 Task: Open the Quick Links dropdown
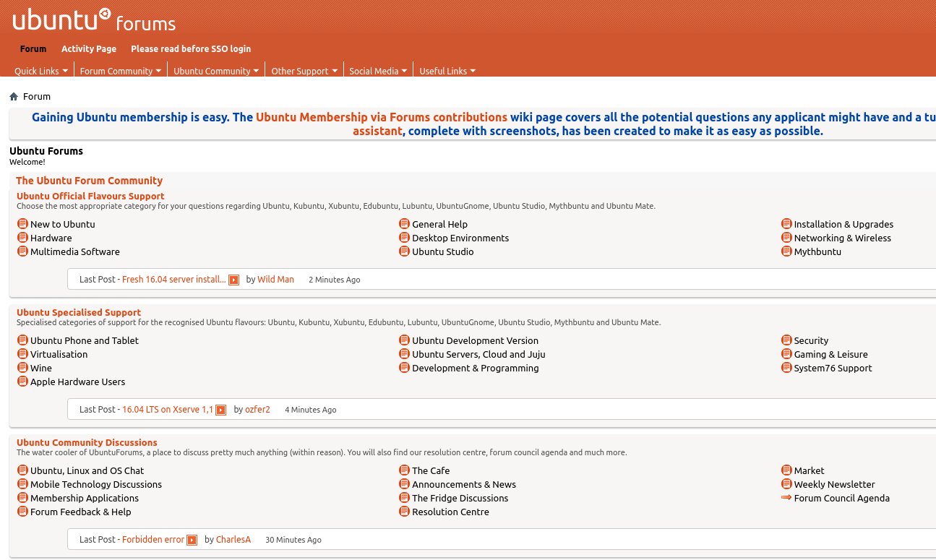(41, 71)
